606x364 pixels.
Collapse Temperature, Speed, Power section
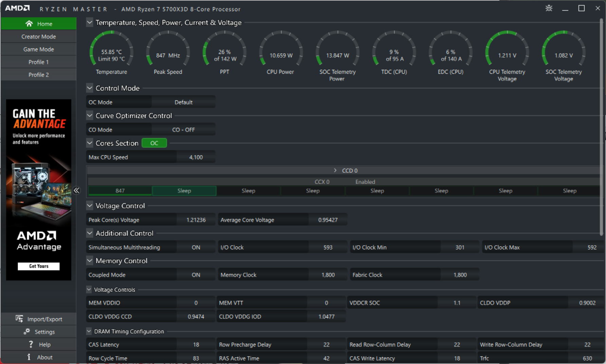90,22
